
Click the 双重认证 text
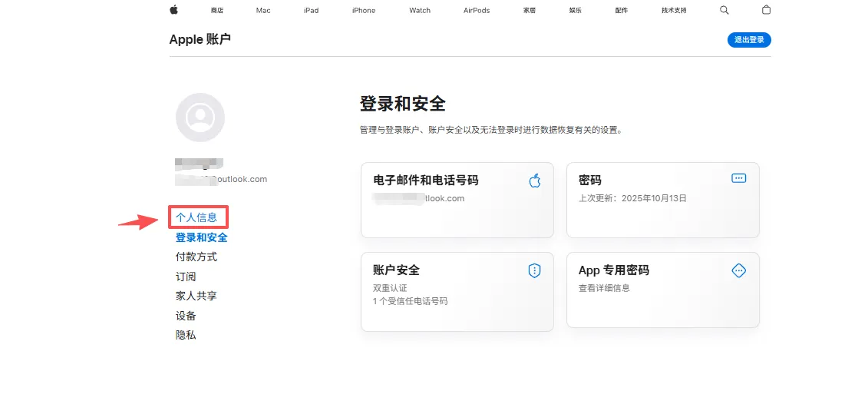click(391, 288)
